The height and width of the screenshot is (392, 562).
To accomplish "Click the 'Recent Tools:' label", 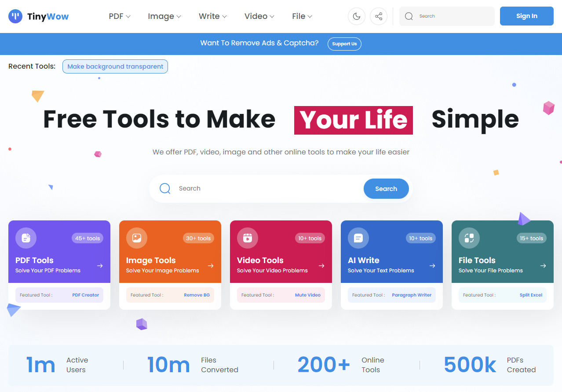I will tap(32, 66).
